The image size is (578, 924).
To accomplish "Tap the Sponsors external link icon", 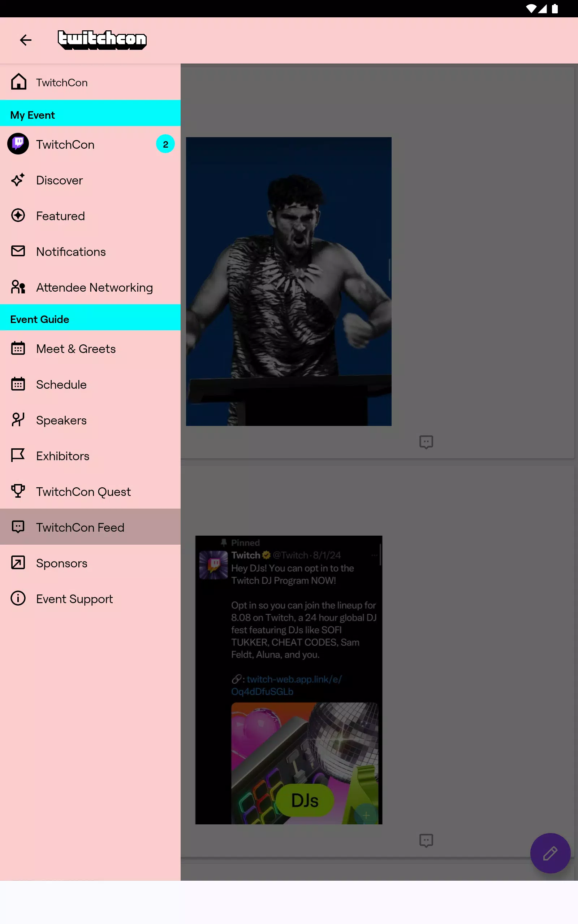I will pyautogui.click(x=18, y=563).
